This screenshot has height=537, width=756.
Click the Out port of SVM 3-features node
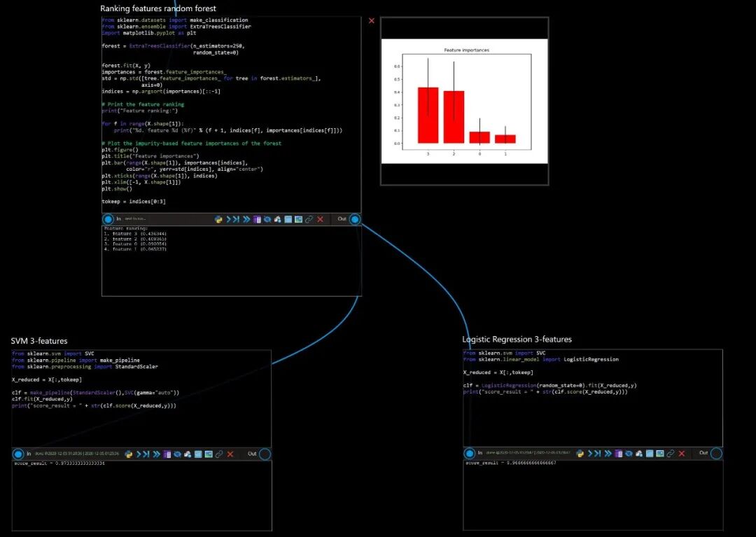(265, 454)
